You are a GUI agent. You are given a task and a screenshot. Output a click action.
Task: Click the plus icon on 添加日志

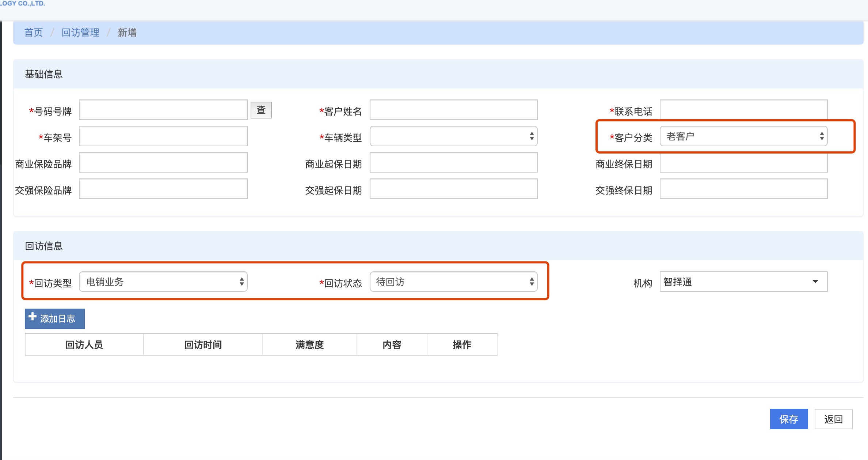pos(33,317)
